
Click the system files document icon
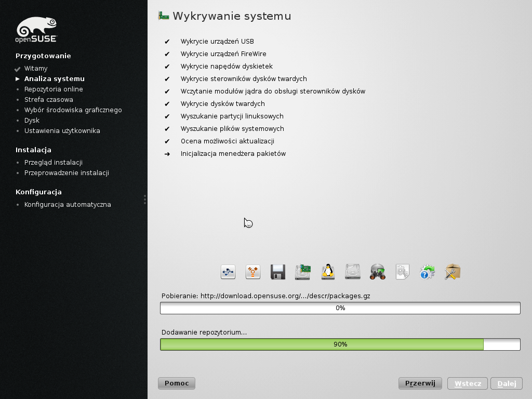point(403,272)
